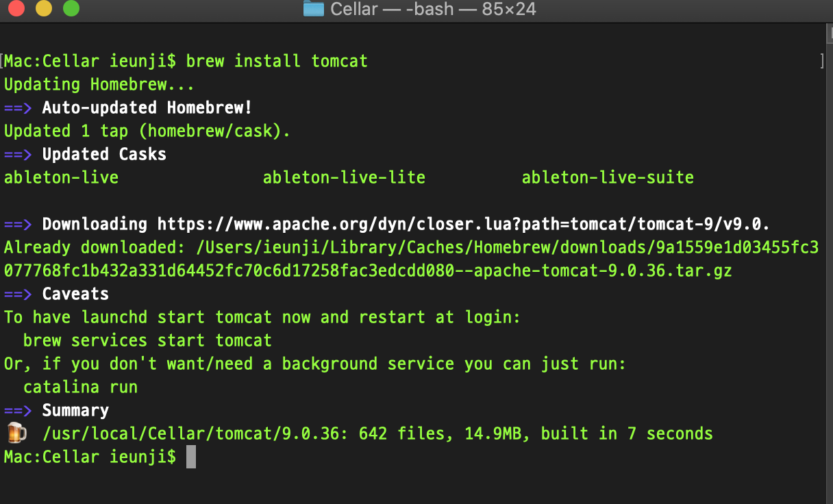Click the 'brew services start tomcat' command

click(147, 340)
